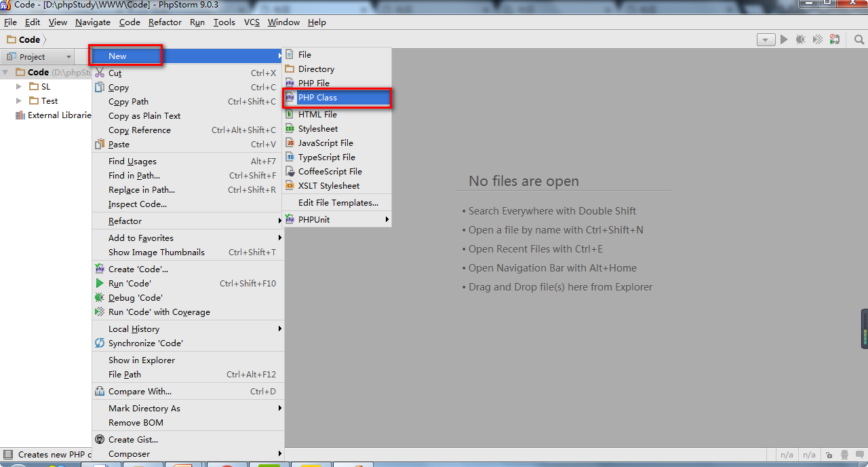
Task: Choose Replace in Path...
Action: pos(188,189)
